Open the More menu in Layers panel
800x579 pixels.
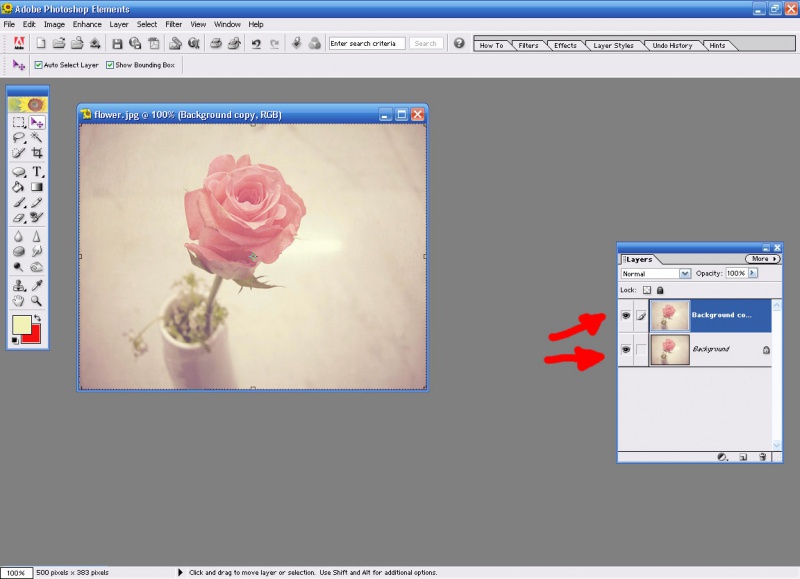[762, 259]
